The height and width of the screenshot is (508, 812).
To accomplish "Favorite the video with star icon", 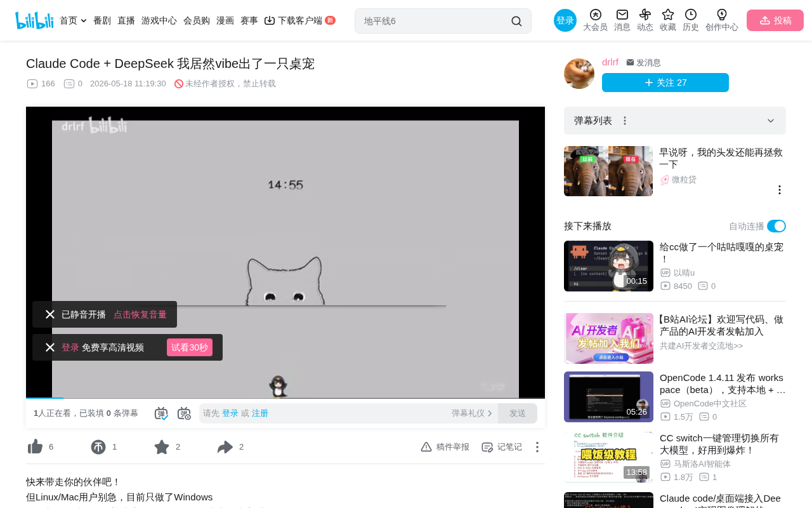I will 162,447.
